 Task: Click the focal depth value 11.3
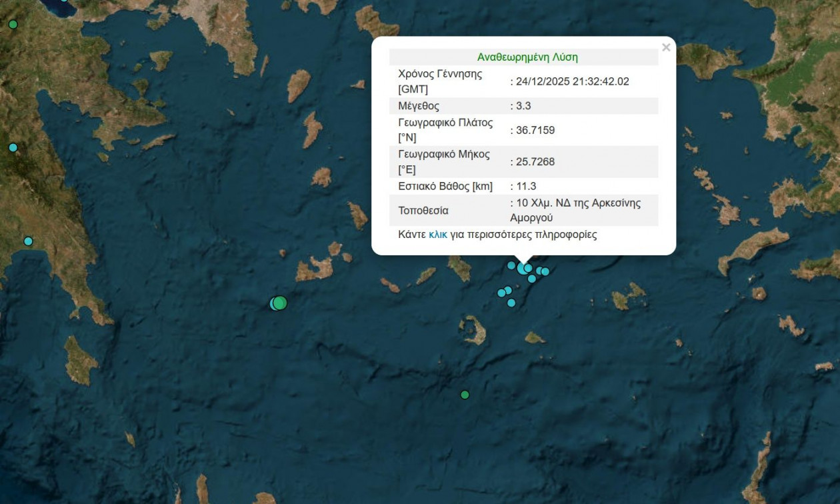coord(525,187)
